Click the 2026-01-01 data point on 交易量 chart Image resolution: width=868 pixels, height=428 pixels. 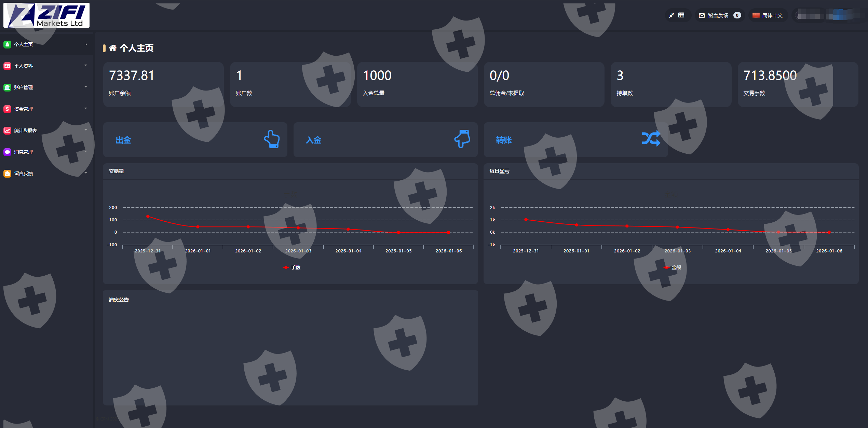tap(198, 227)
